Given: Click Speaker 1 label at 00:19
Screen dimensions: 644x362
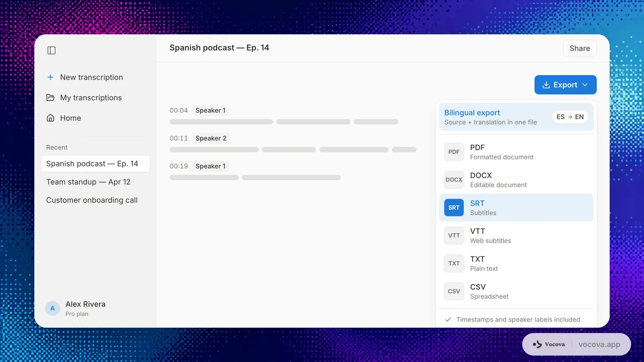Looking at the screenshot, I should pyautogui.click(x=210, y=166).
